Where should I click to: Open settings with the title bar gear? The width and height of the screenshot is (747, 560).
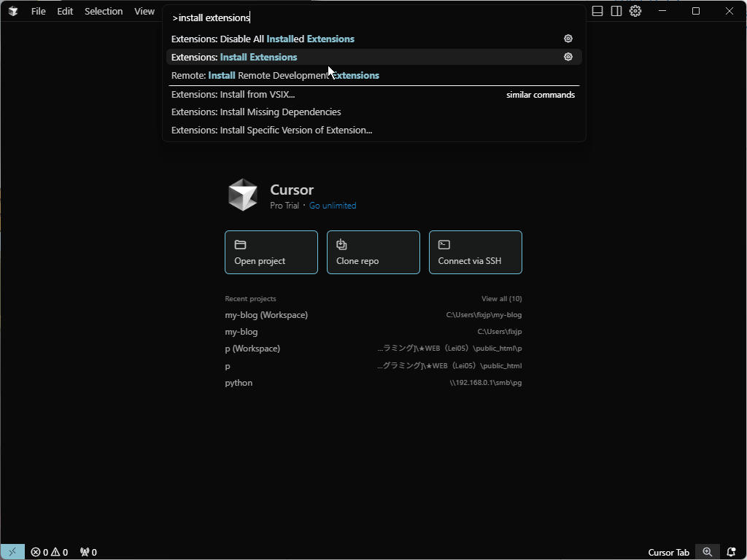(x=635, y=11)
